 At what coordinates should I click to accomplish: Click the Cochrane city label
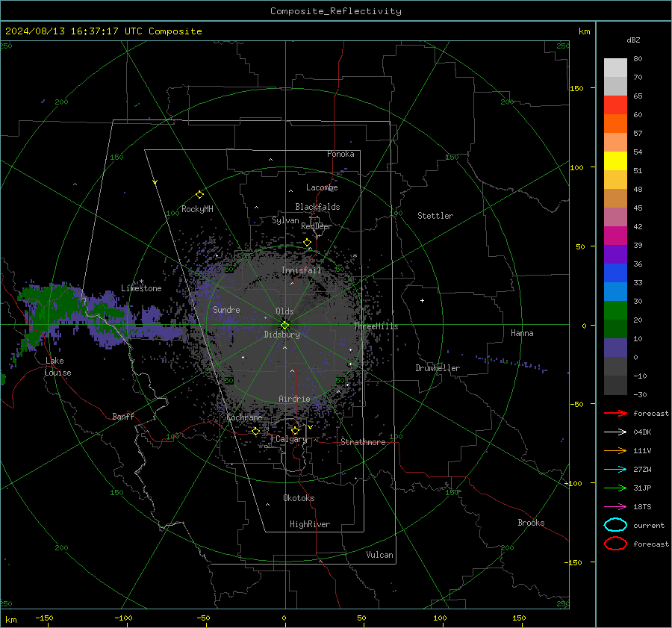pos(244,417)
